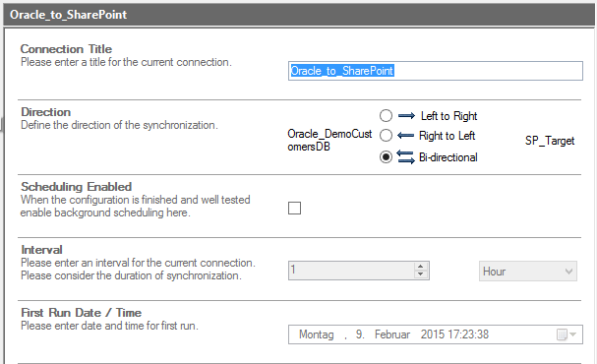Click the 'Februar' month in date field
The height and width of the screenshot is (364, 597).
(392, 334)
